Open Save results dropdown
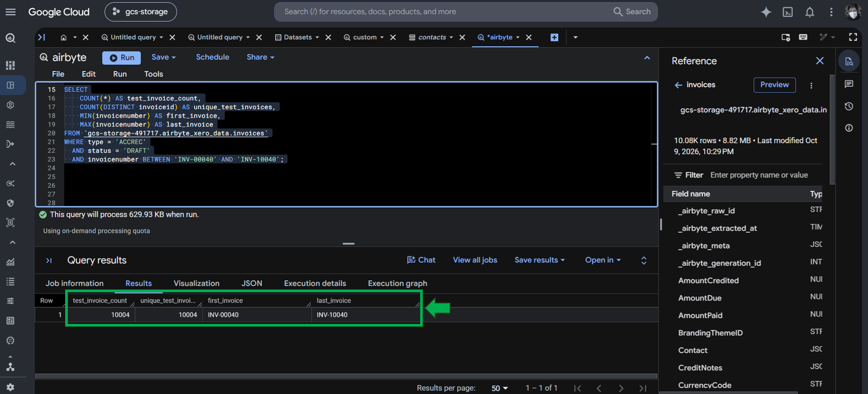Viewport: 868px width, 394px height. pyautogui.click(x=539, y=260)
